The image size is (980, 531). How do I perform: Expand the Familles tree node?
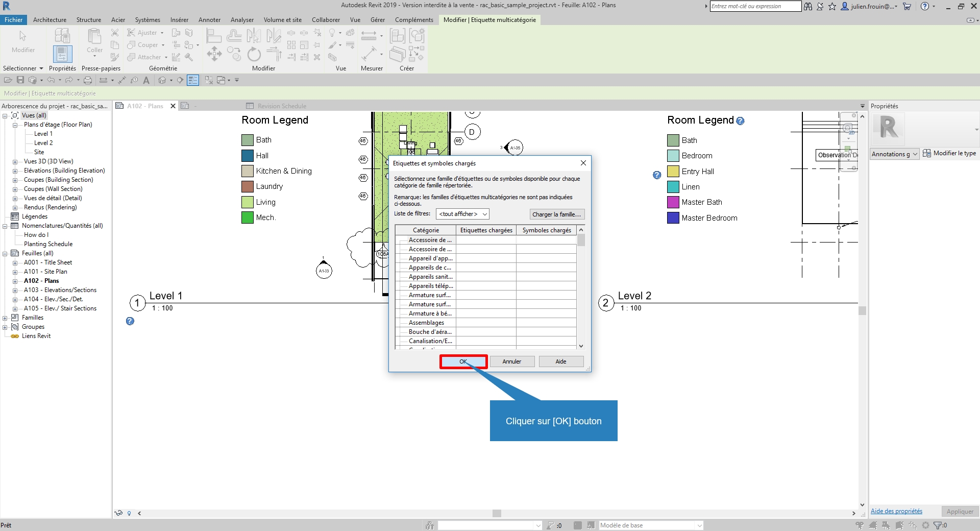pos(5,318)
